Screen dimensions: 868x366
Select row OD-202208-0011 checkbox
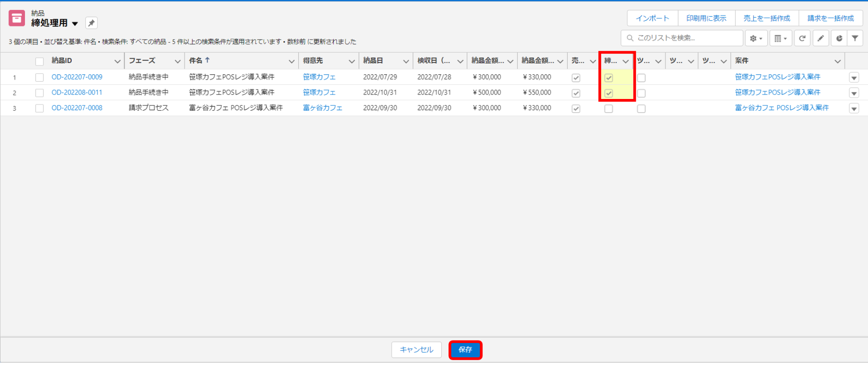40,93
